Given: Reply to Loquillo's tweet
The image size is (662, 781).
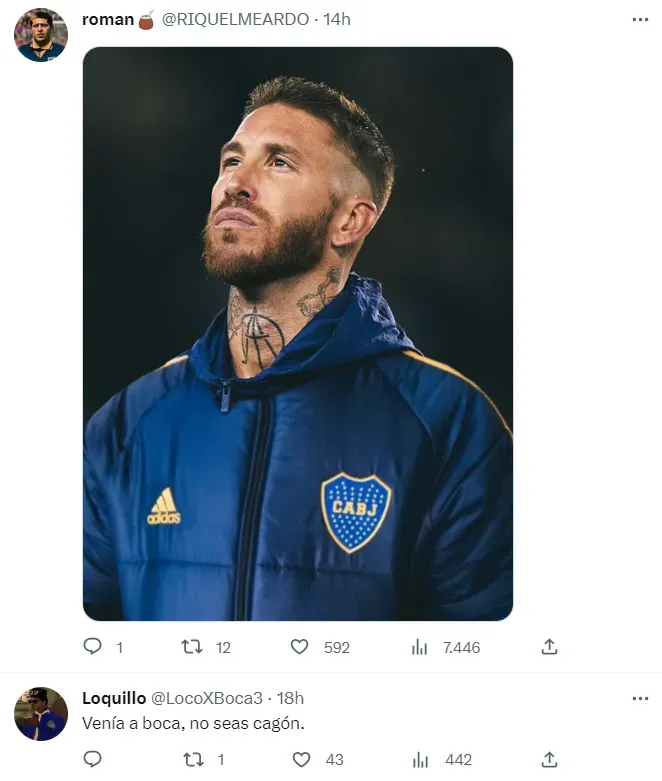Looking at the screenshot, I should [93, 760].
